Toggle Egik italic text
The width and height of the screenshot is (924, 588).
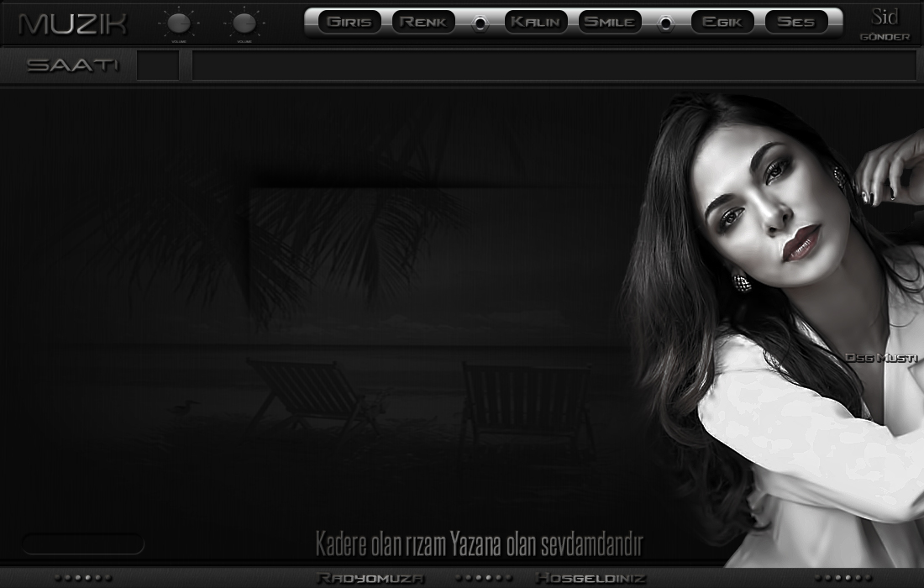pyautogui.click(x=722, y=23)
